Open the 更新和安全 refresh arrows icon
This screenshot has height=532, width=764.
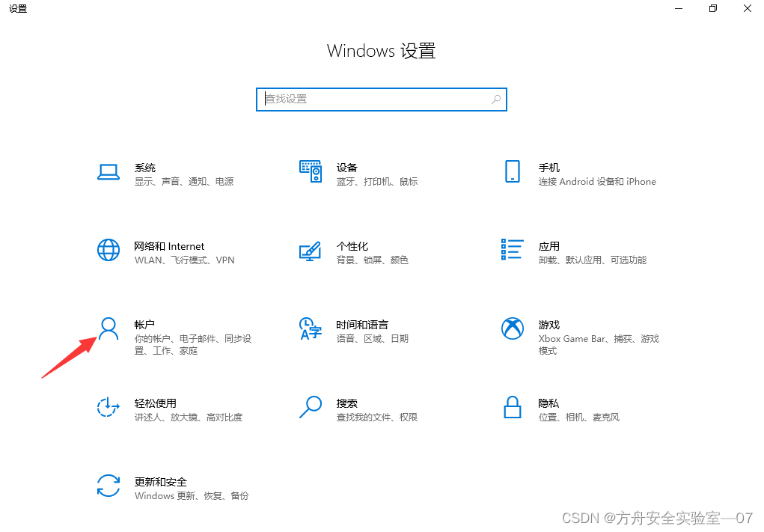point(109,486)
